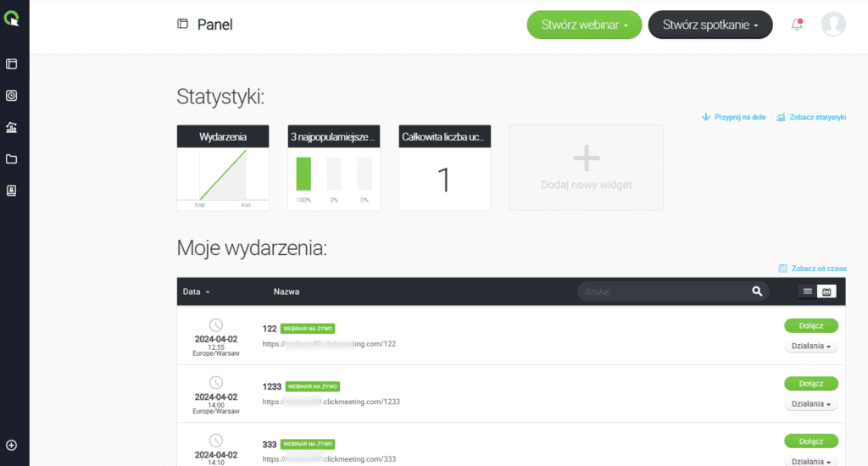Viewport: 868px width, 466px height.
Task: Open the Panel dashboard icon in the sidebar
Action: click(x=12, y=64)
